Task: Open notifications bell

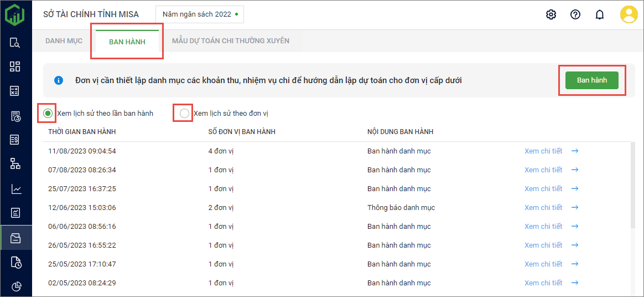Action: coord(599,14)
